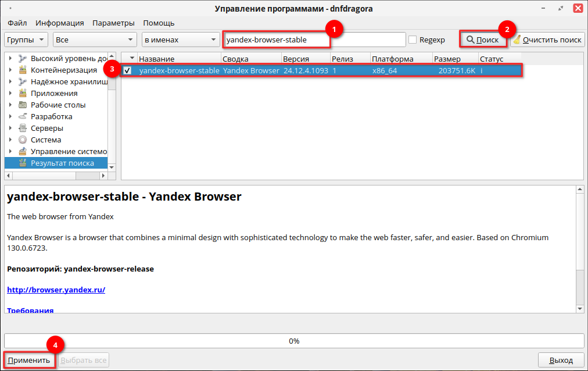Click the Результат поиска group icon
The image size is (588, 371).
coord(23,163)
